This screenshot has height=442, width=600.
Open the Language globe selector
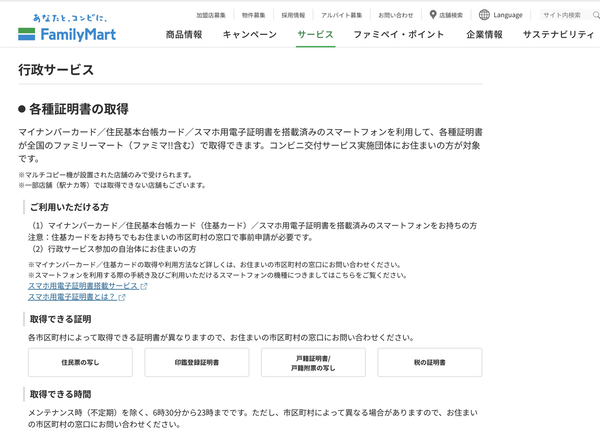pyautogui.click(x=501, y=15)
